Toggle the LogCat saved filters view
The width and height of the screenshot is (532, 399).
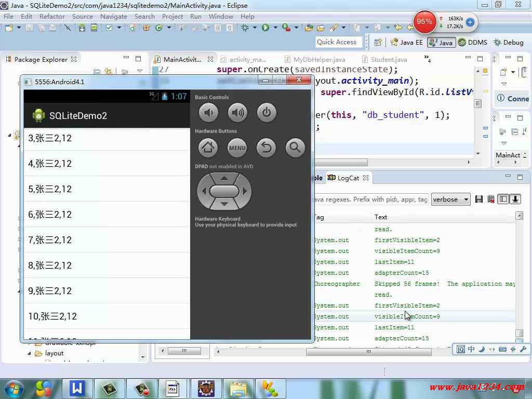tap(503, 199)
